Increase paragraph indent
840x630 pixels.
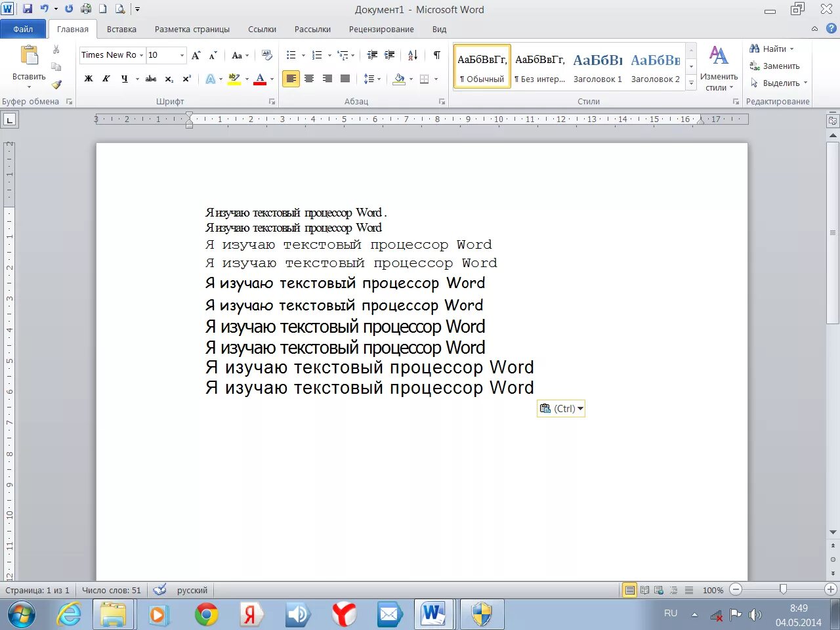point(389,55)
